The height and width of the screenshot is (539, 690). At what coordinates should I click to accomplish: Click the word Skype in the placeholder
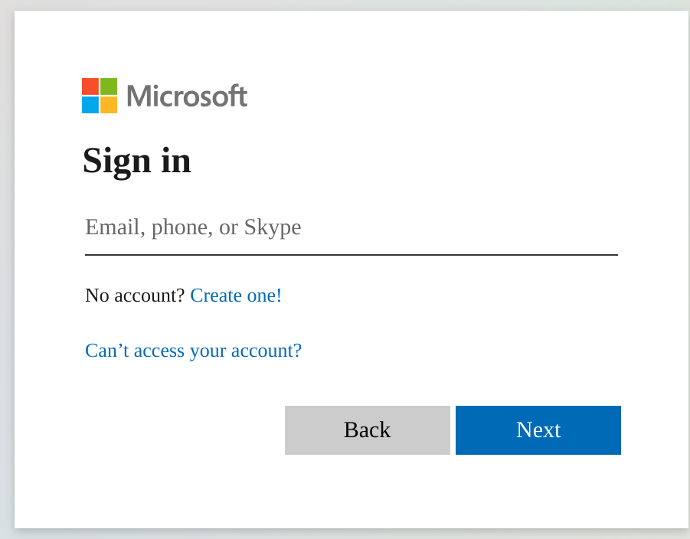click(x=273, y=228)
